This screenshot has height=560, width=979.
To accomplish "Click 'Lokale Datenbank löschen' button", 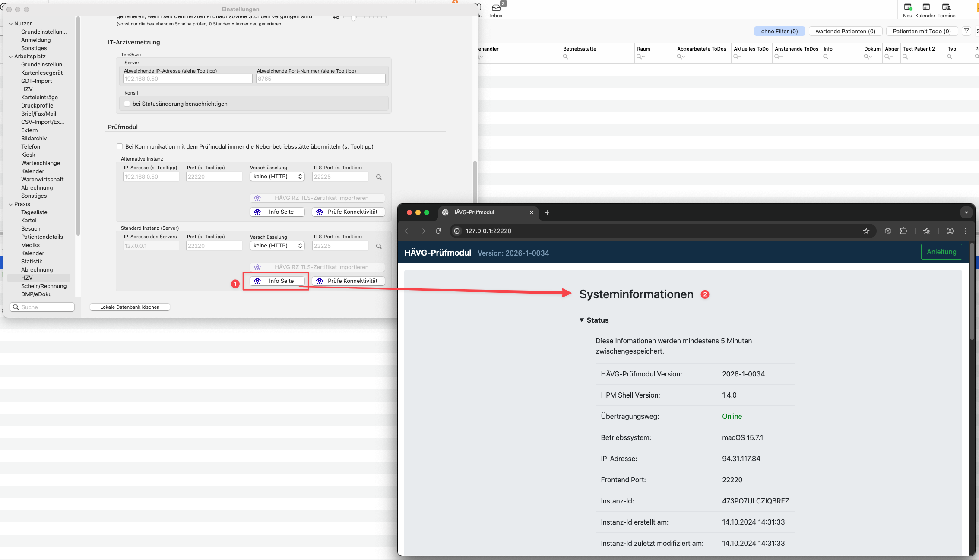I will pos(130,307).
